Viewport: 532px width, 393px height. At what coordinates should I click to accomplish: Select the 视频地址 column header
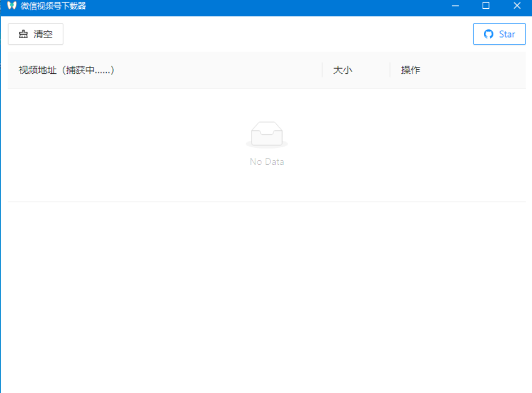pos(165,70)
